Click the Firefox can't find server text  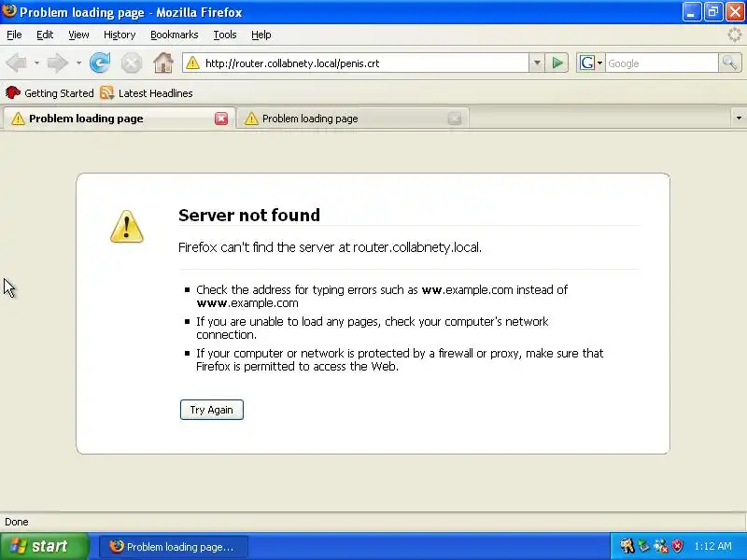click(x=330, y=247)
